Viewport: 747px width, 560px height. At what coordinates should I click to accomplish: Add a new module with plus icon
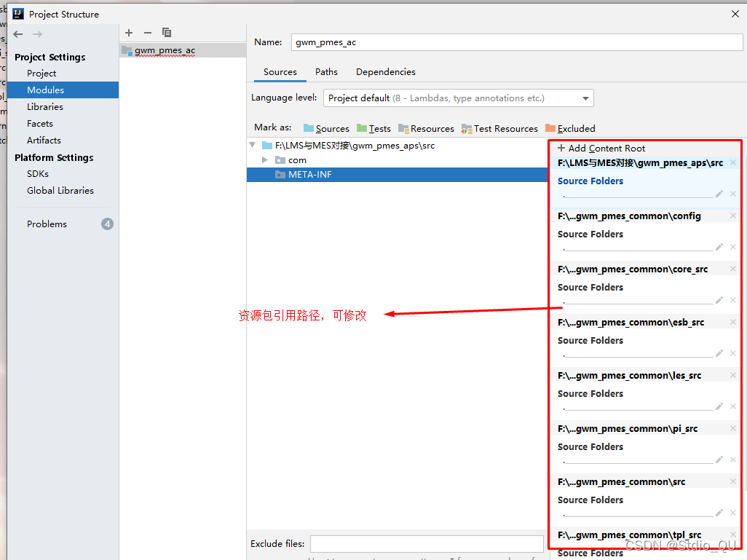tap(129, 33)
